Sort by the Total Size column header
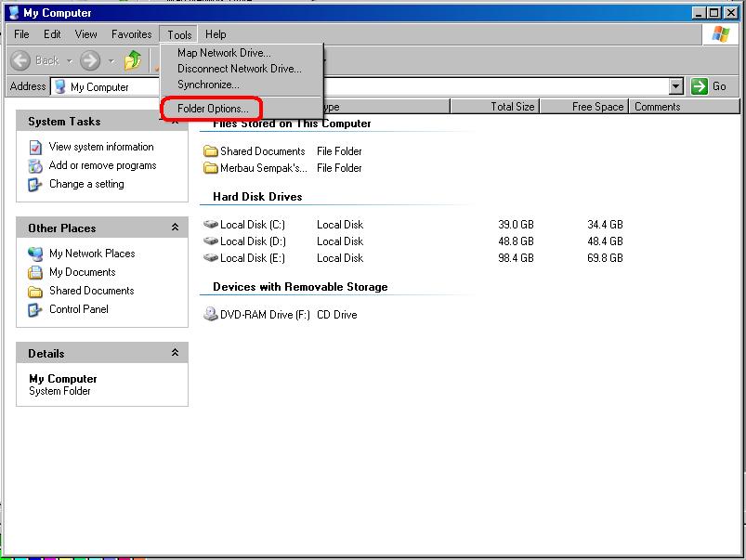Screen dimensions: 746x560 [x=495, y=107]
